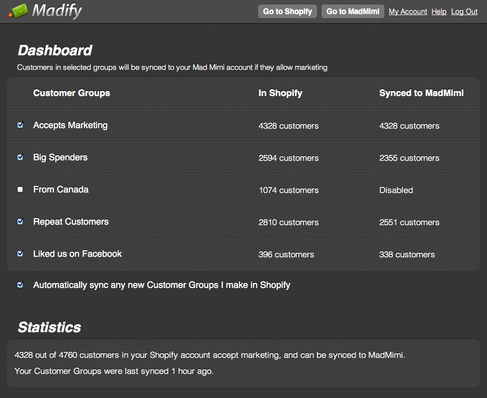The height and width of the screenshot is (398, 487).
Task: Click the Madify envelope logo icon
Action: (x=18, y=11)
